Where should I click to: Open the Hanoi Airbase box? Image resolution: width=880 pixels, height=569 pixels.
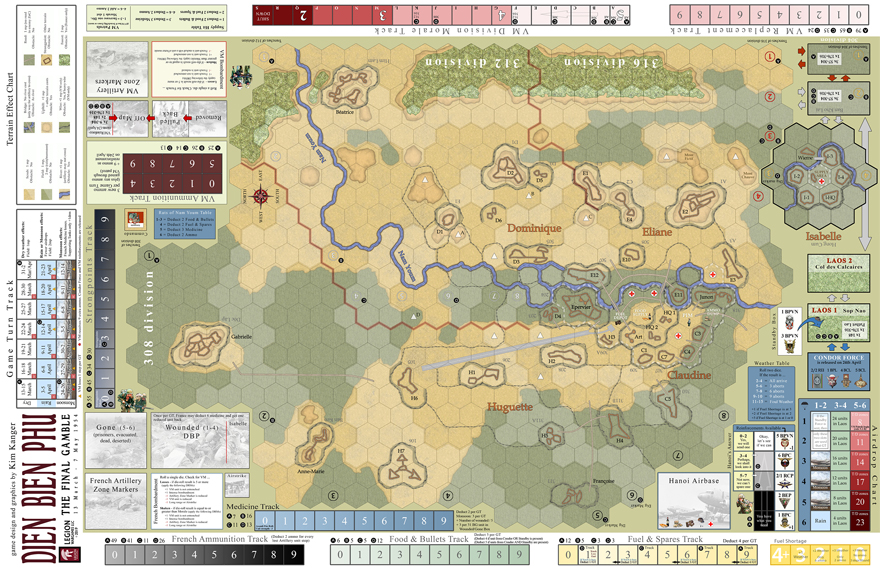694,501
